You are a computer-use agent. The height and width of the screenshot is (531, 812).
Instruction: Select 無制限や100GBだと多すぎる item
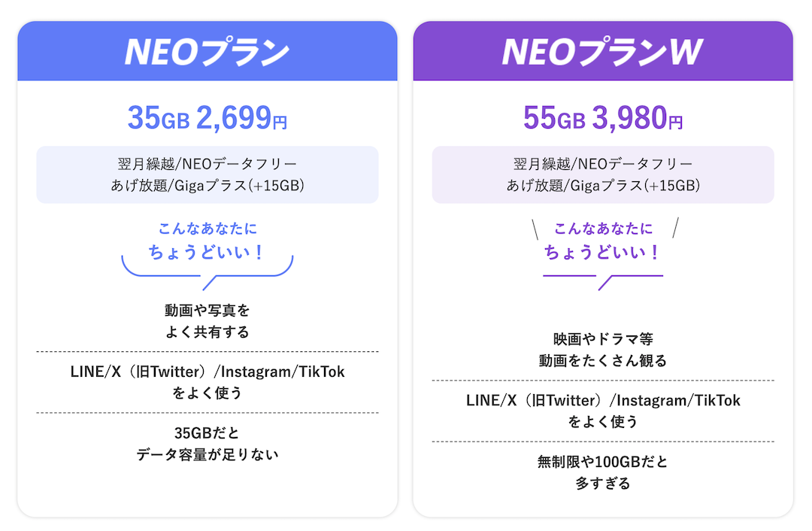(x=602, y=472)
